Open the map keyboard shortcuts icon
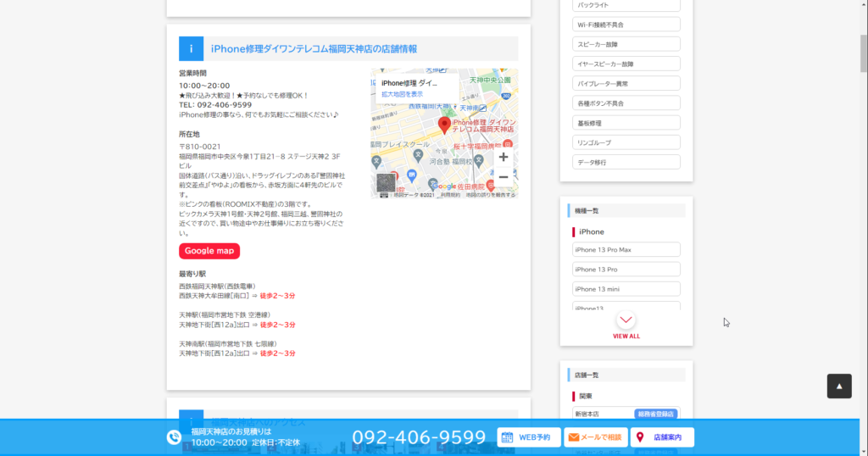868x456 pixels. pyautogui.click(x=384, y=195)
